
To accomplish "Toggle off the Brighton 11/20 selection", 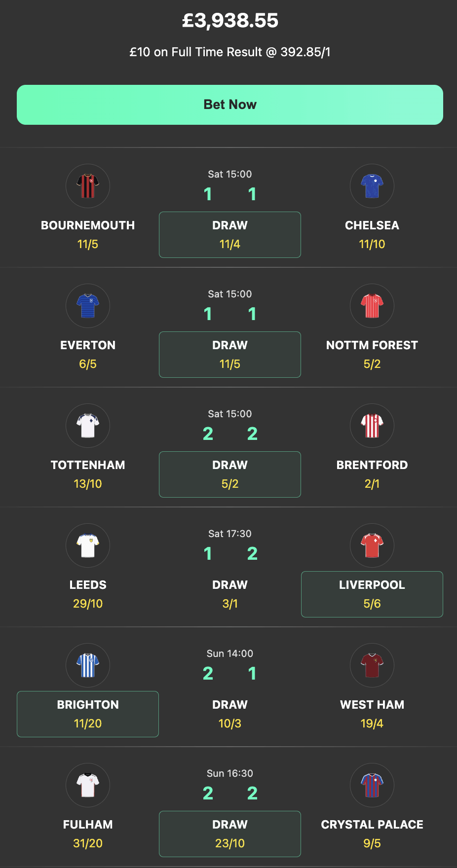I will (x=87, y=714).
